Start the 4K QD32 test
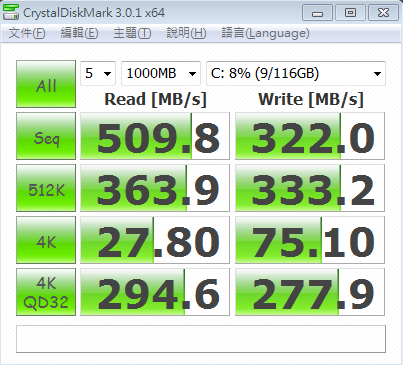 [46, 292]
